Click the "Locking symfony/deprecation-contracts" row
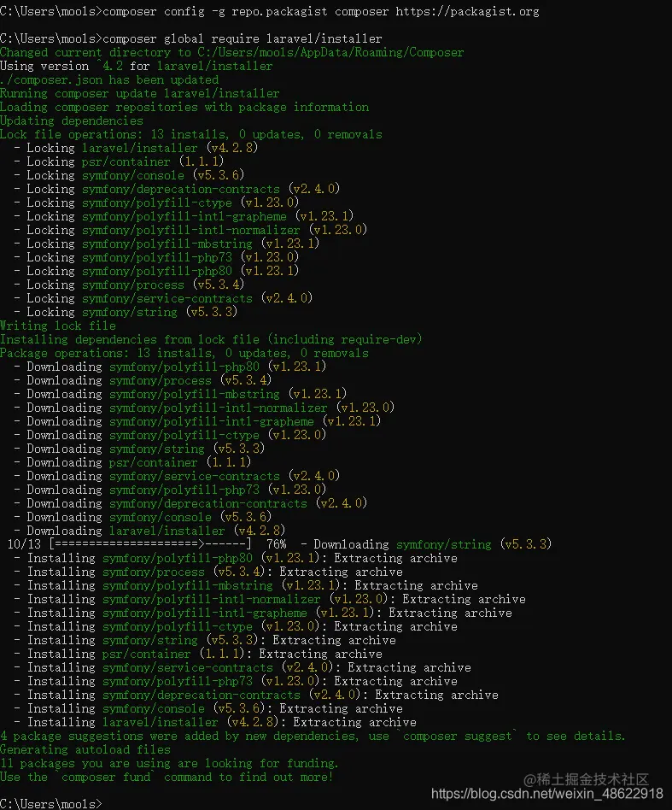Screen dimensions: 672x810 click(177, 189)
